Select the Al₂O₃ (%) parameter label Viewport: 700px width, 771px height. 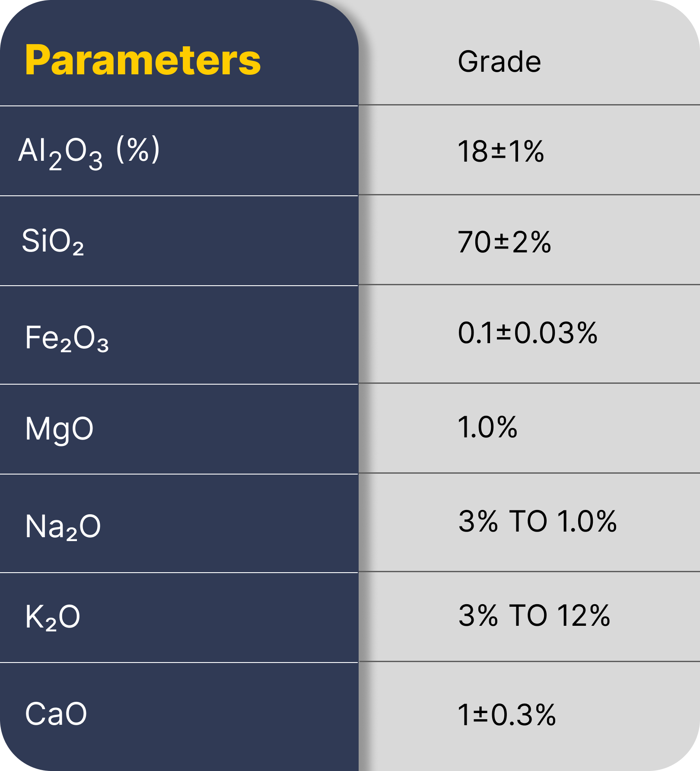(89, 152)
